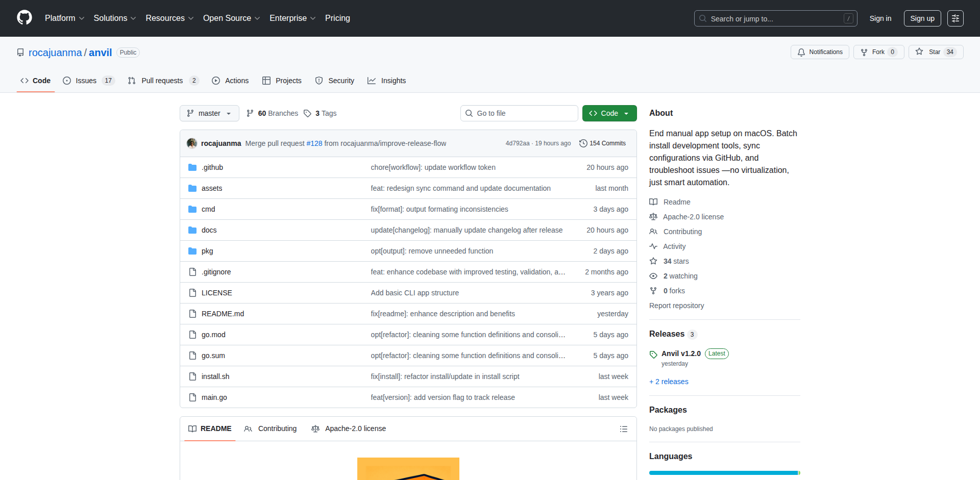The height and width of the screenshot is (480, 980).
Task: Focus the Go to file field
Action: pyautogui.click(x=519, y=113)
